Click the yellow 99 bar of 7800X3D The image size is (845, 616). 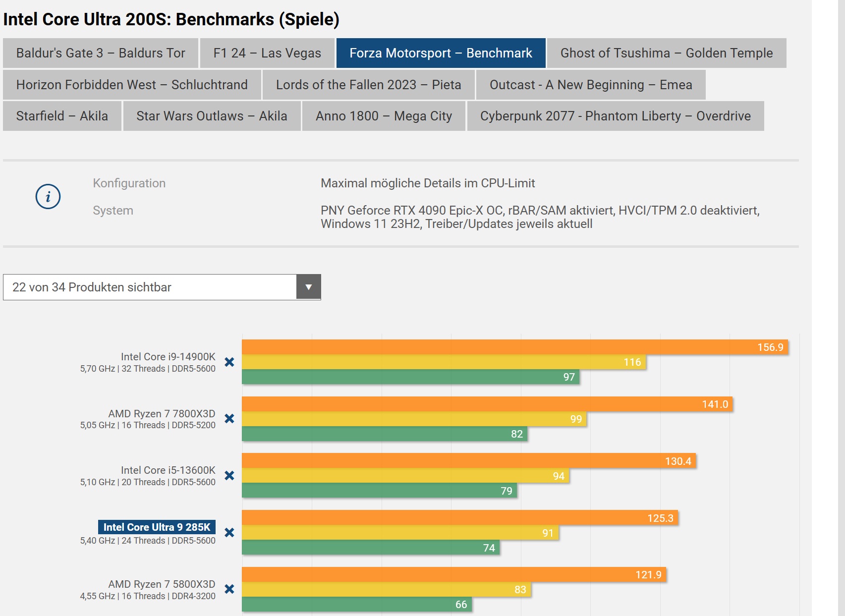pos(414,419)
